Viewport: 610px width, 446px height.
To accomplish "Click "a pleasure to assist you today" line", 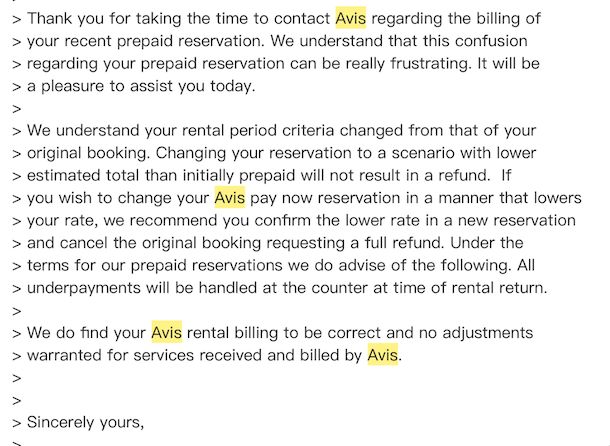I will [141, 86].
